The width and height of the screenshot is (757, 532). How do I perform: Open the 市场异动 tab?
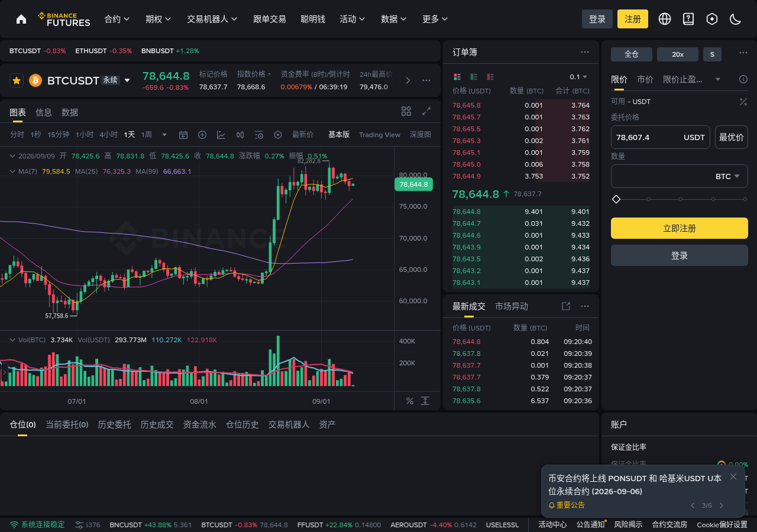coord(512,306)
